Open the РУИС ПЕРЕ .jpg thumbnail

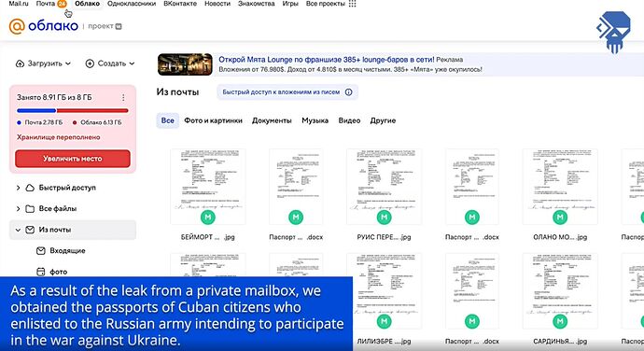pyautogui.click(x=384, y=187)
